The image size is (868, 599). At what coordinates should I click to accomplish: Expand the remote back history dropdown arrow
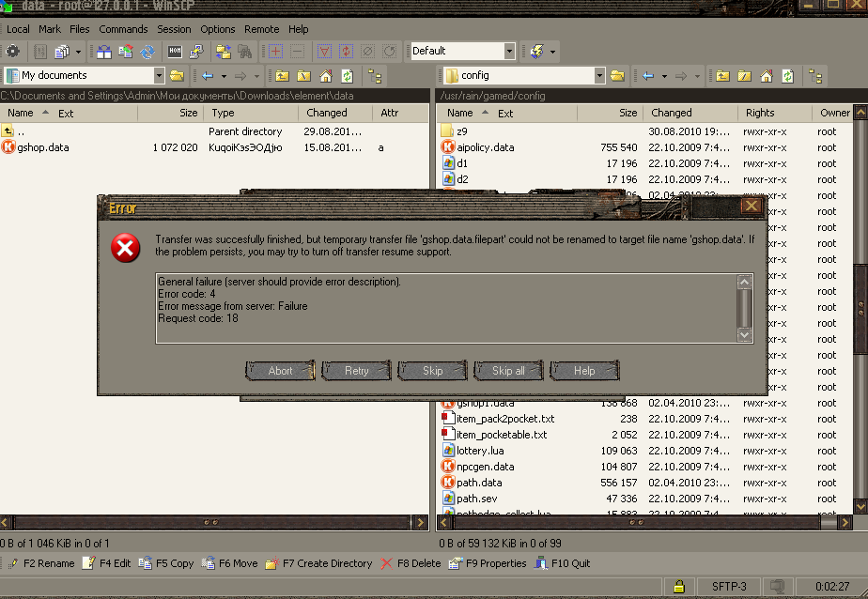point(664,76)
